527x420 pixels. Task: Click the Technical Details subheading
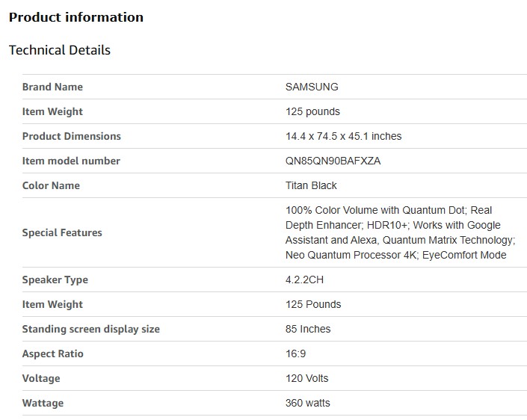click(x=59, y=50)
